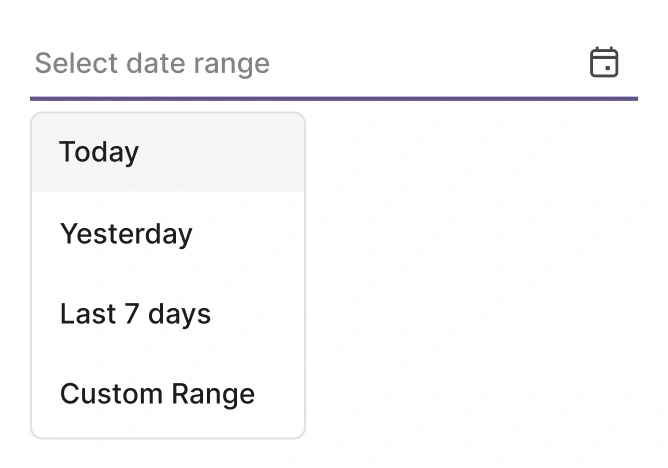668x468 pixels.
Task: Click the calendar icon in date field
Action: [x=604, y=62]
